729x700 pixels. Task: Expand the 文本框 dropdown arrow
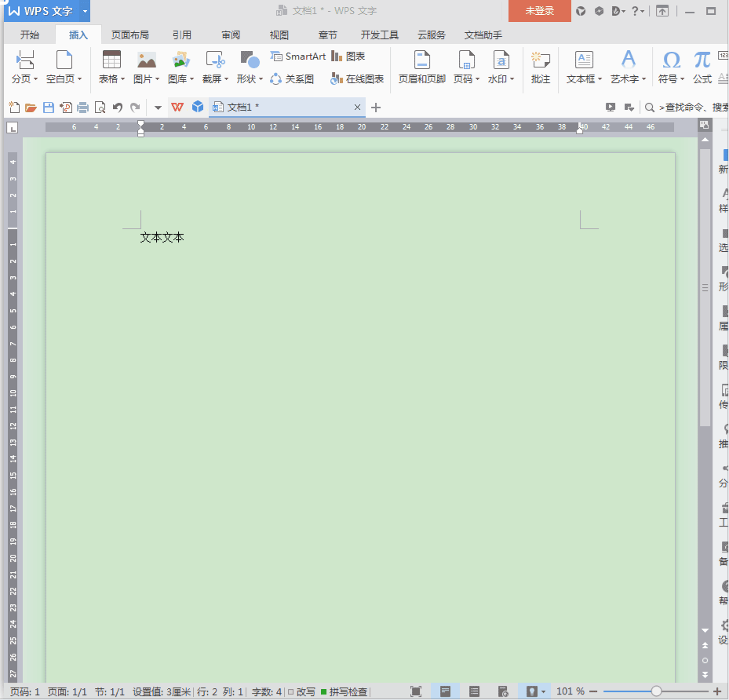coord(600,79)
